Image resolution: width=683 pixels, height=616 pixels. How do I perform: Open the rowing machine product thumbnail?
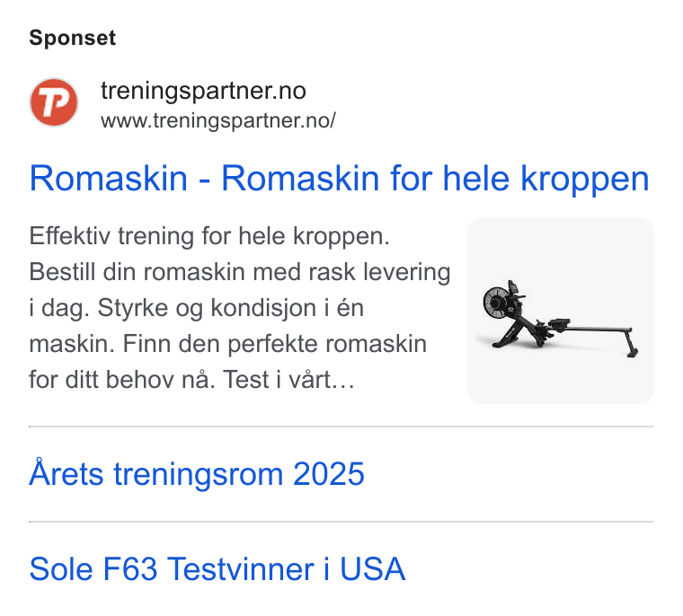pyautogui.click(x=560, y=311)
